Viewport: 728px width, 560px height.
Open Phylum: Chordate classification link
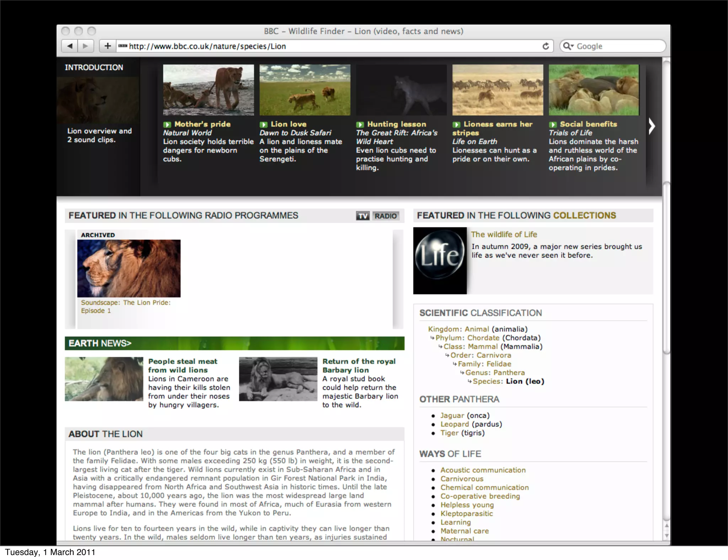467,338
